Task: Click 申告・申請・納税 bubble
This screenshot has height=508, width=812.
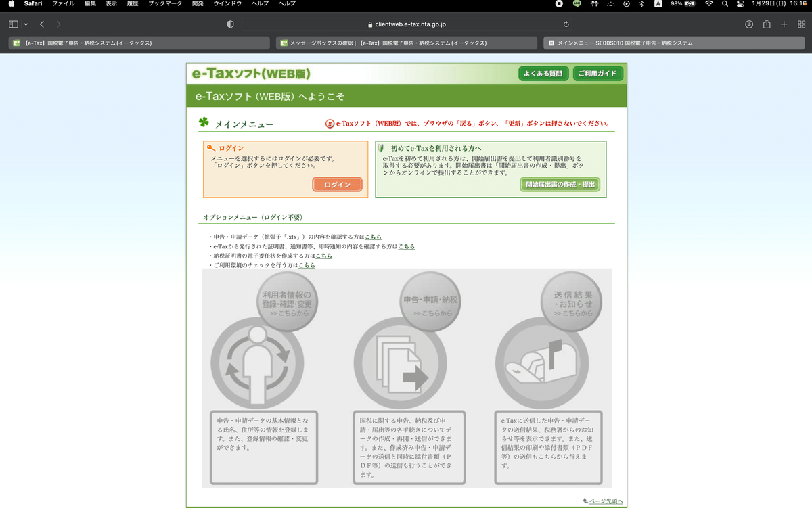Action: tap(430, 303)
